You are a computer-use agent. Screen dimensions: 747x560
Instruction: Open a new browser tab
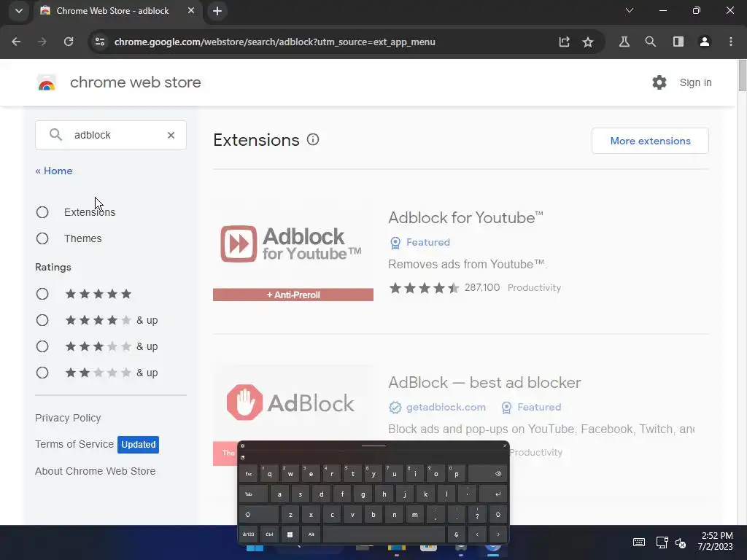point(217,11)
